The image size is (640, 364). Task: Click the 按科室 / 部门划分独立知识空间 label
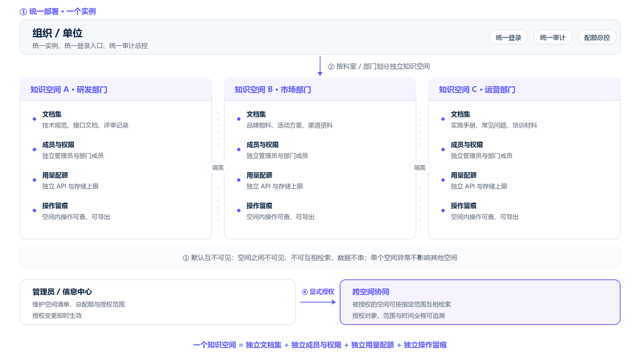coord(379,66)
